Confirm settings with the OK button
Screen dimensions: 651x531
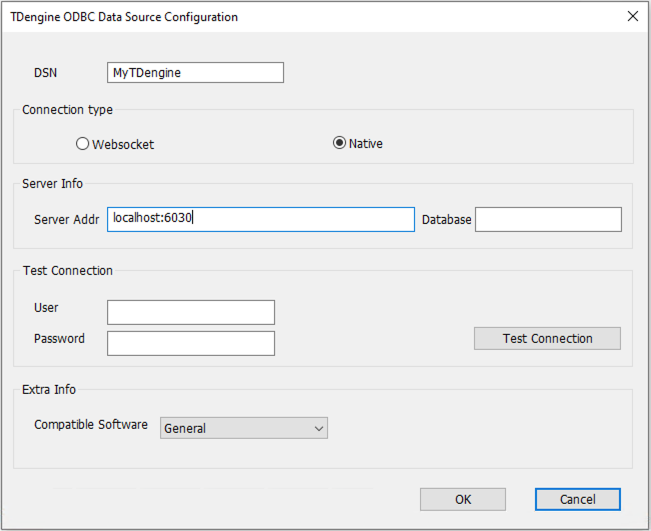tap(462, 499)
